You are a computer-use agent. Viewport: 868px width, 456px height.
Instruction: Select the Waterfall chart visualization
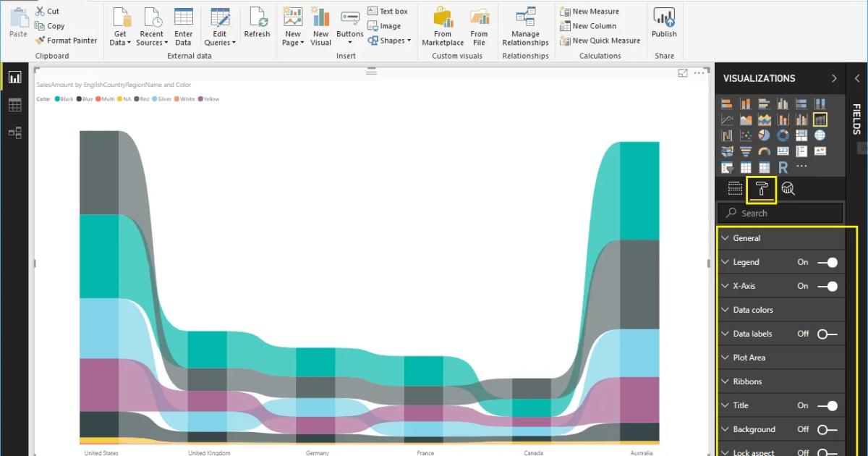click(x=727, y=135)
